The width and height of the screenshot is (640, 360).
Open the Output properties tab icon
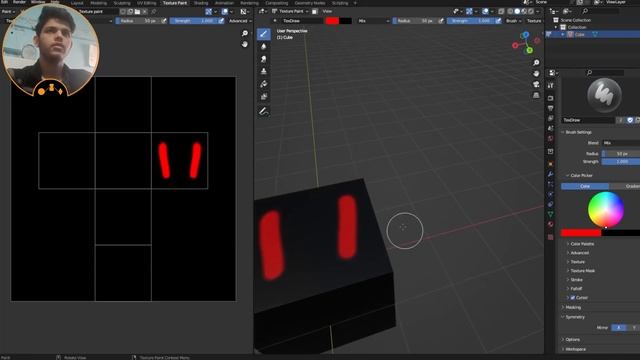coord(551,108)
